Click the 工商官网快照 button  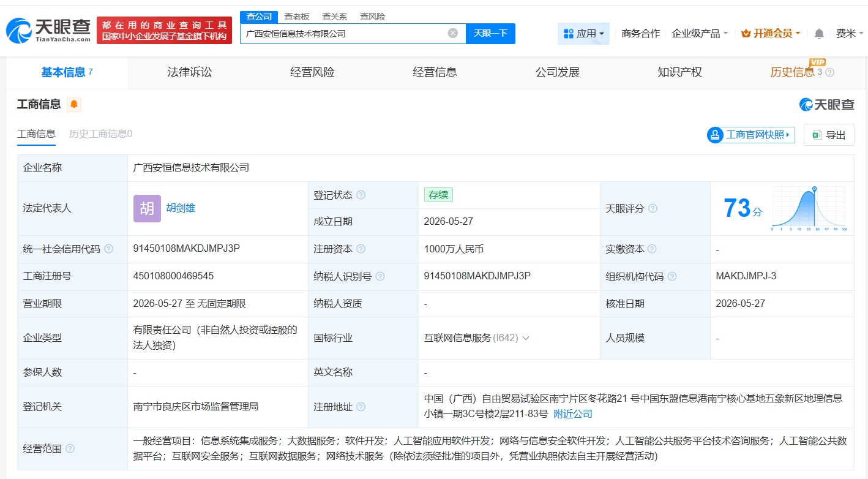[751, 135]
